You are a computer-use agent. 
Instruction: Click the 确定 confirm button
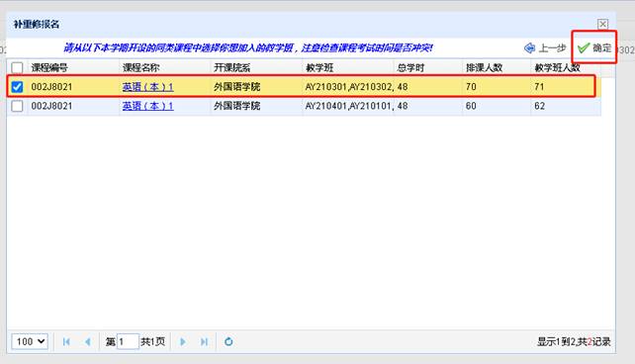pos(594,47)
